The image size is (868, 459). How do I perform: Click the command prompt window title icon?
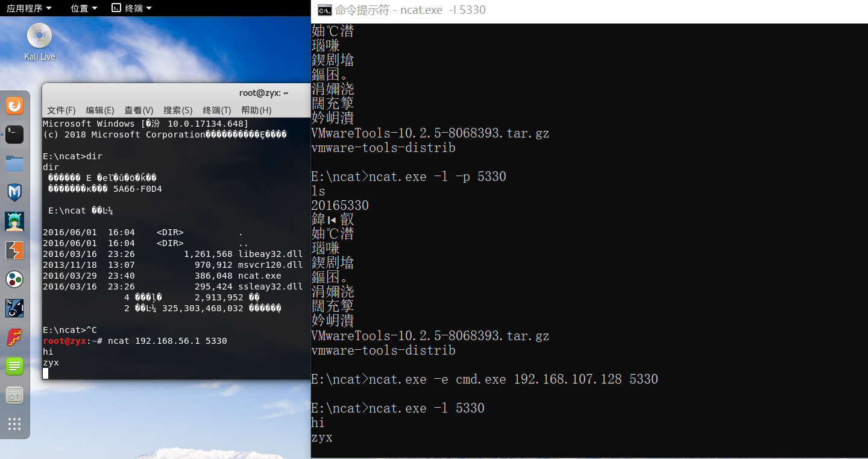324,10
